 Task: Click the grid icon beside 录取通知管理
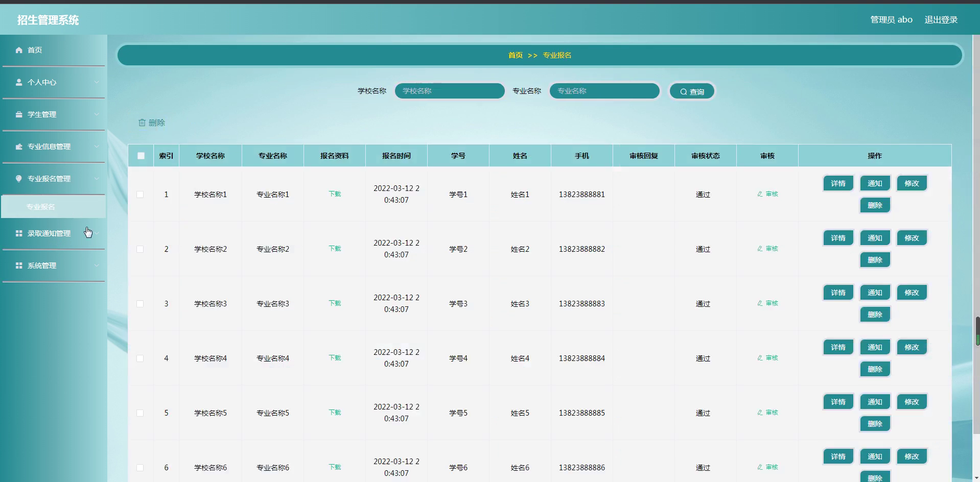tap(19, 233)
